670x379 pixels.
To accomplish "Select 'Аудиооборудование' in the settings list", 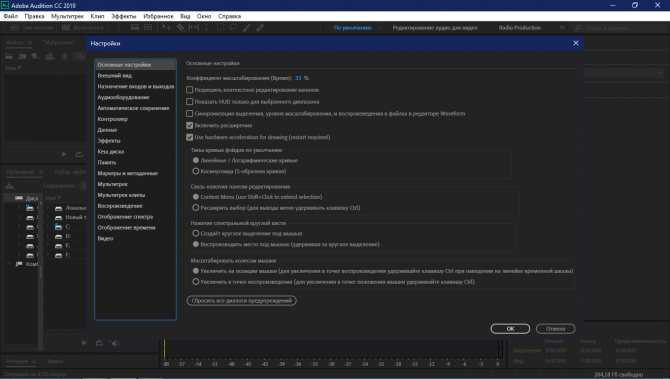I will click(123, 97).
